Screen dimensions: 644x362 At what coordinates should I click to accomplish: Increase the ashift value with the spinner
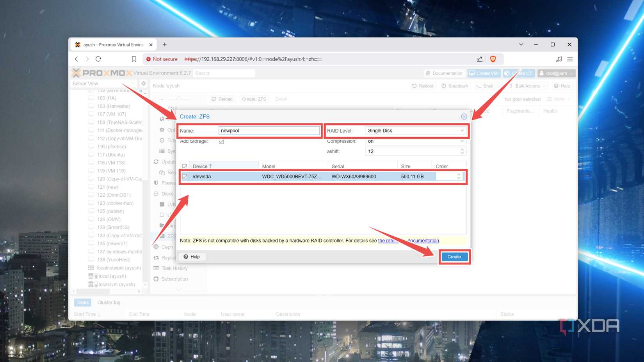(x=462, y=149)
